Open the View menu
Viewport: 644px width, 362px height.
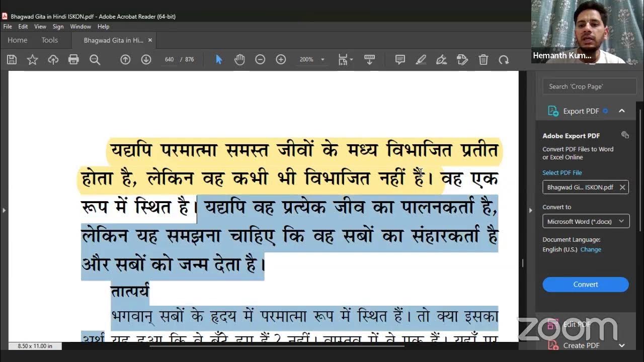point(40,27)
